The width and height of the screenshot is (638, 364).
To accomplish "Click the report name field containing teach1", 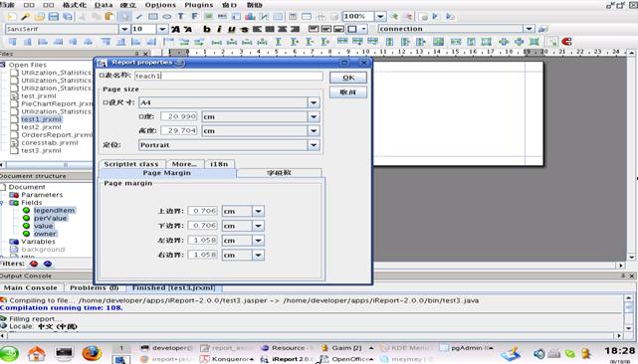I will tap(228, 76).
